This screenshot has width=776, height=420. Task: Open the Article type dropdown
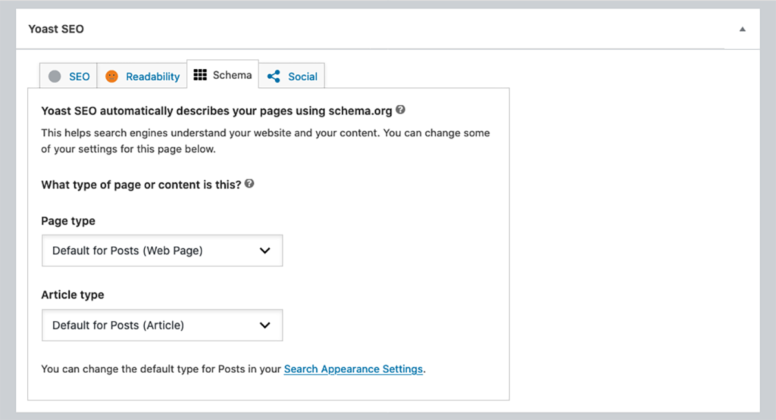[x=162, y=325]
